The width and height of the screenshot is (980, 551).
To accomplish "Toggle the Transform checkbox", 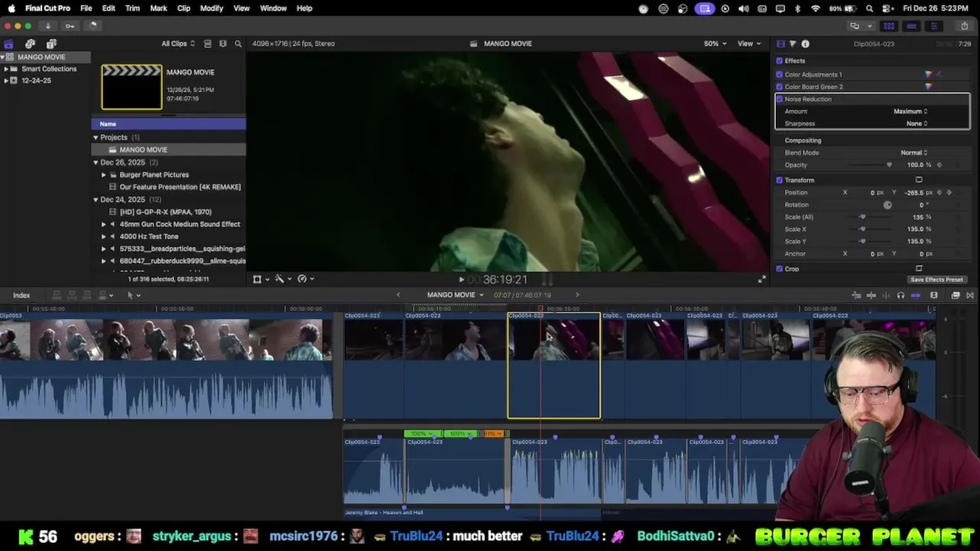I will 779,180.
